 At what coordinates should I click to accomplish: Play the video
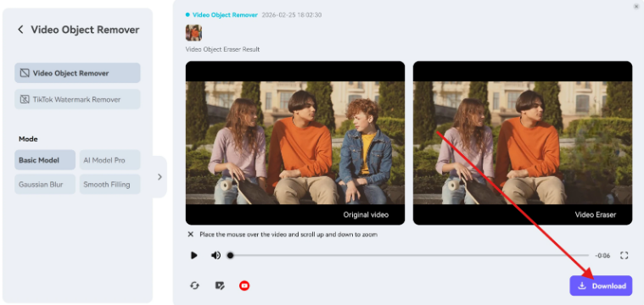tap(193, 255)
